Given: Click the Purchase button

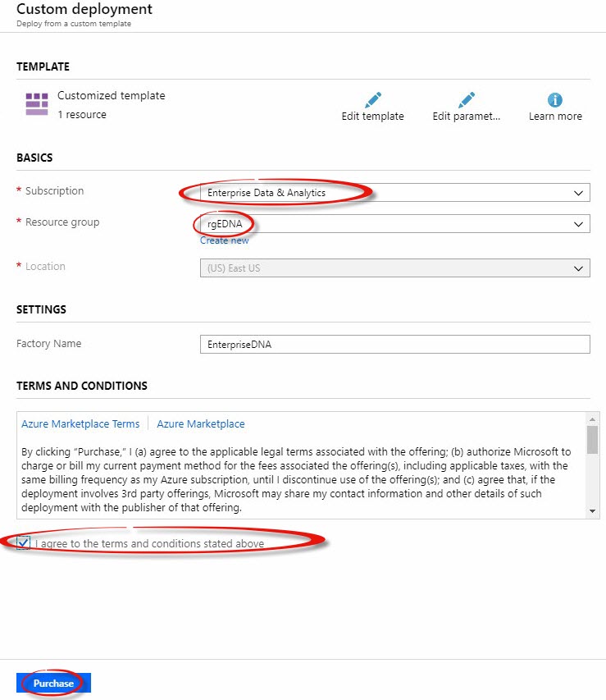Looking at the screenshot, I should pos(53,683).
